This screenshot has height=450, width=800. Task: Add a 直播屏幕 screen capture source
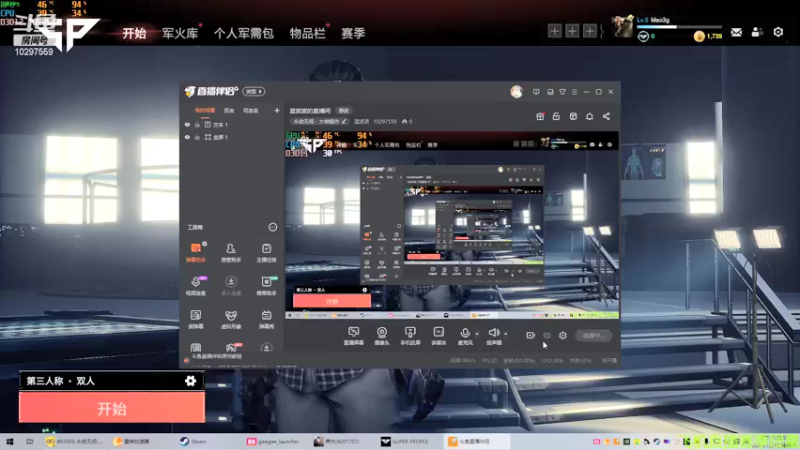click(354, 336)
